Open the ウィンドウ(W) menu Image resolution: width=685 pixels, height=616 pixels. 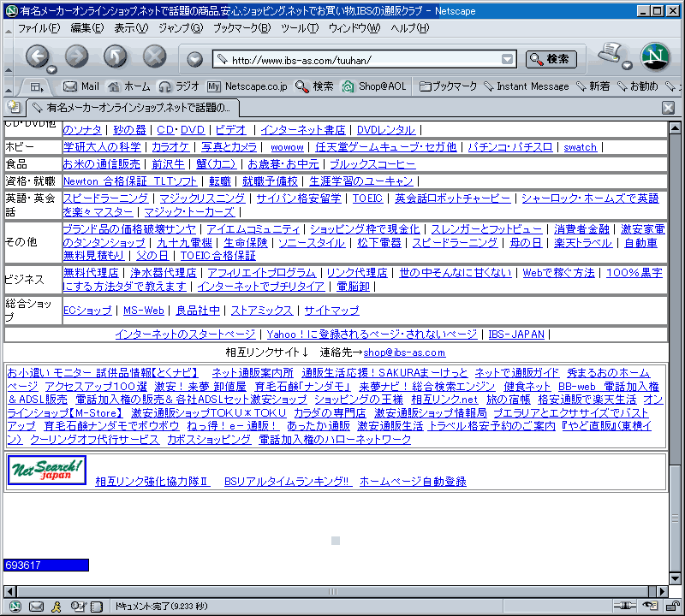(x=354, y=28)
